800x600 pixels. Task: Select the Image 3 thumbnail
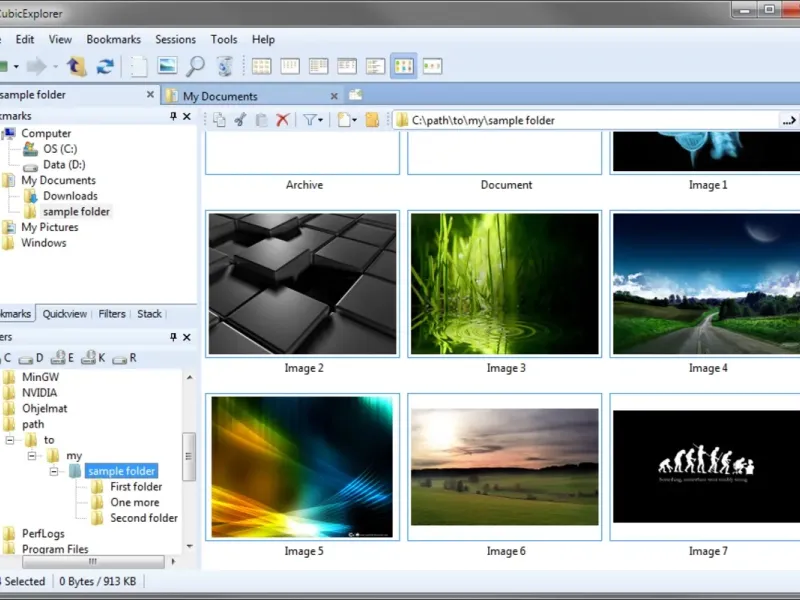pyautogui.click(x=506, y=284)
